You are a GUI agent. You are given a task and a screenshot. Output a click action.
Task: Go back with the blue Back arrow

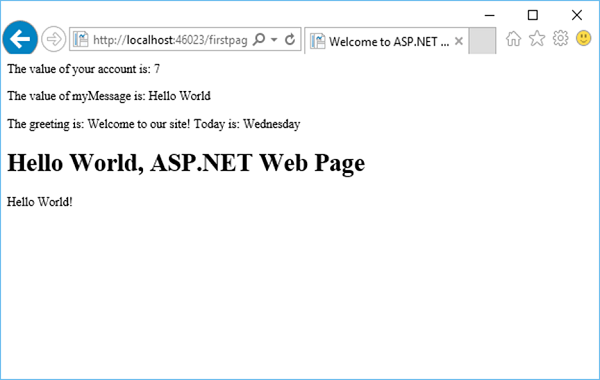pos(20,38)
